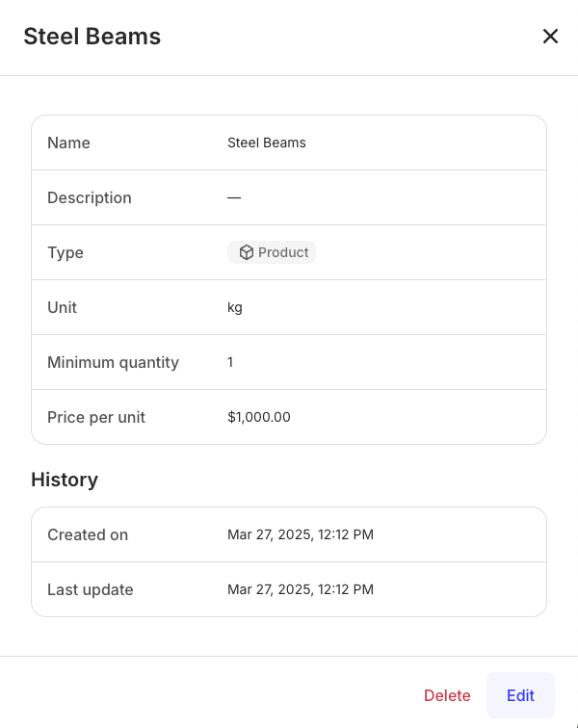This screenshot has height=728, width=578.
Task: Click the Last update label
Action: 91,589
